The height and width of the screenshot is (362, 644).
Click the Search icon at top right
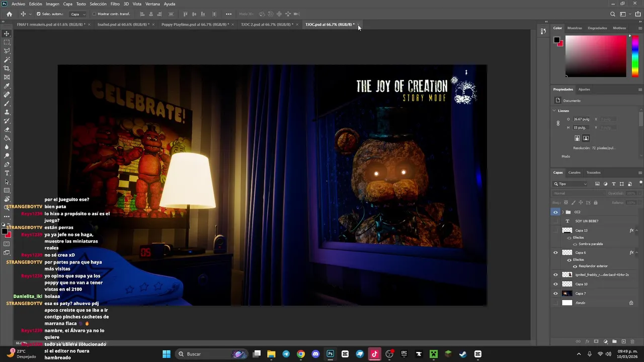612,14
